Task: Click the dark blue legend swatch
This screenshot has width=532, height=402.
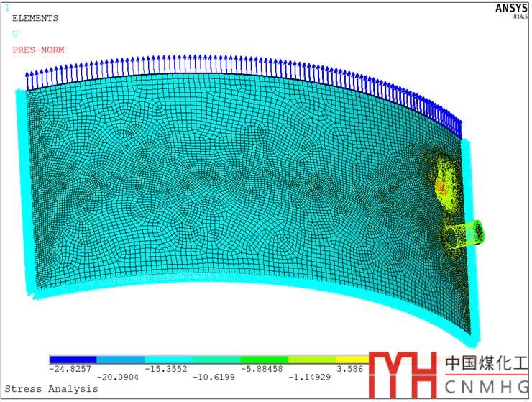Action: tap(73, 359)
